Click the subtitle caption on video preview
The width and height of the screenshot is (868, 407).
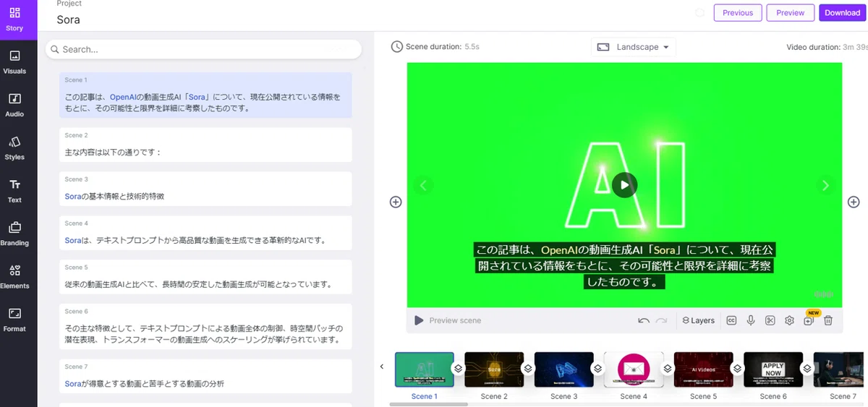point(624,266)
